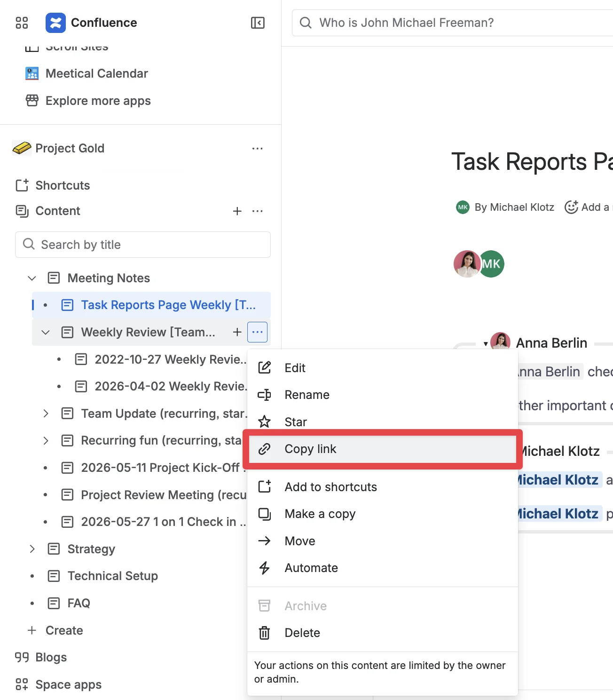Screen dimensions: 613x700
Task: Open 2026-04-02 Weekly Review page
Action: 170,386
